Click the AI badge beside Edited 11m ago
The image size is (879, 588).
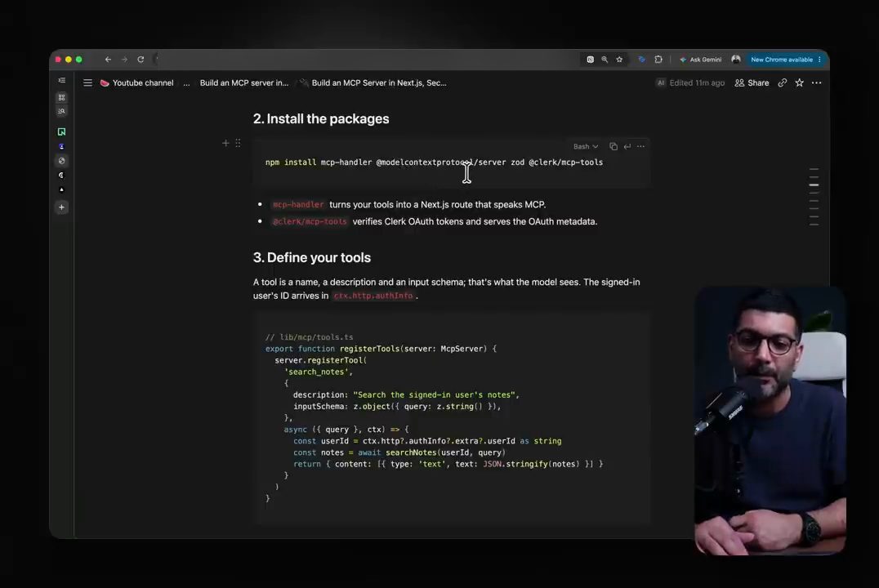tap(661, 83)
